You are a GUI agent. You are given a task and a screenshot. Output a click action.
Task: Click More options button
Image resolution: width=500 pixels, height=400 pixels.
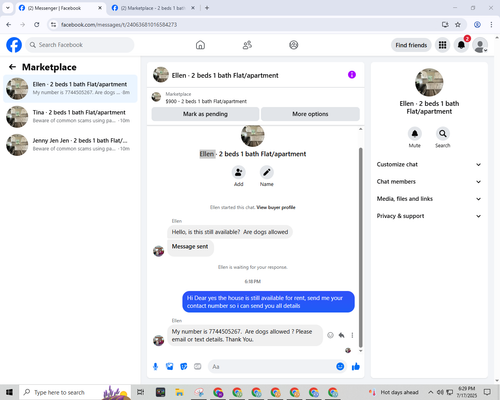(310, 114)
